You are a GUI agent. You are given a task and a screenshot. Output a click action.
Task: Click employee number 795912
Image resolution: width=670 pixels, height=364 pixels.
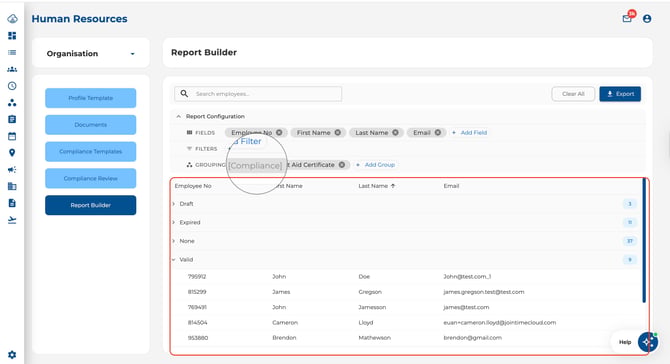[197, 276]
